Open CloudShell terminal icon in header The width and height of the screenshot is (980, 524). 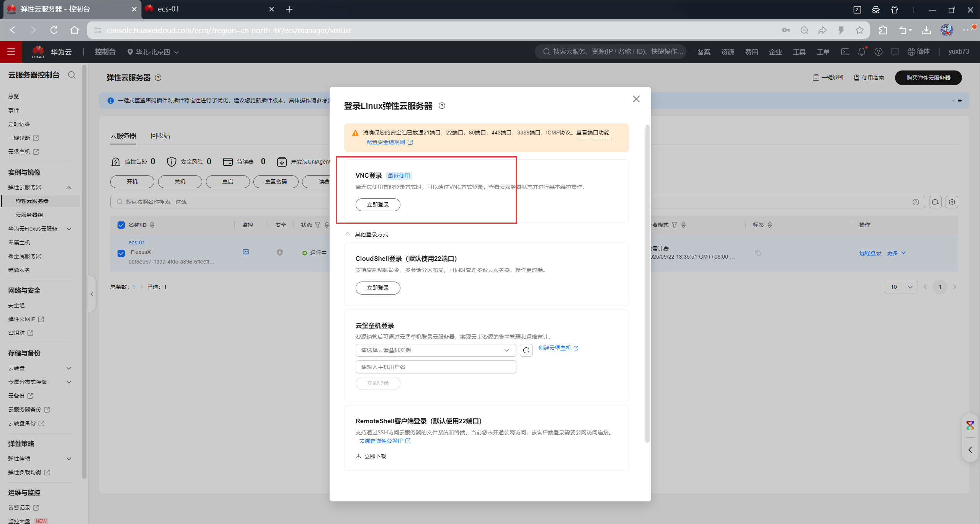[x=845, y=52]
